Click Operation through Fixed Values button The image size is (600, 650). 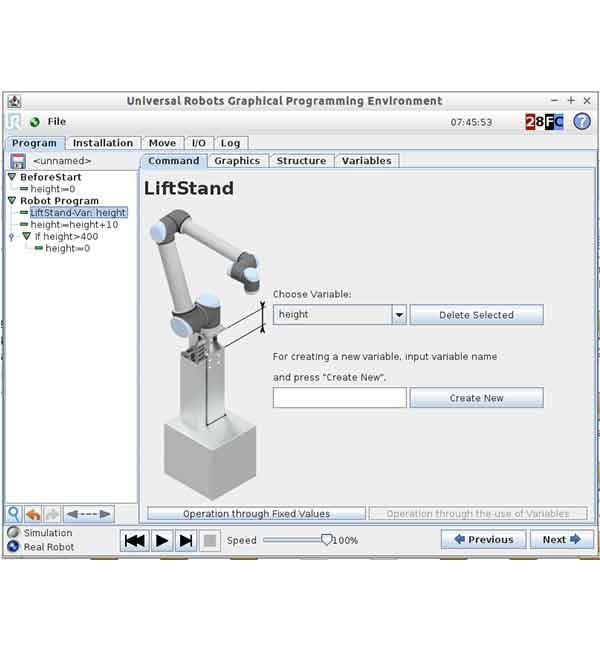(256, 514)
